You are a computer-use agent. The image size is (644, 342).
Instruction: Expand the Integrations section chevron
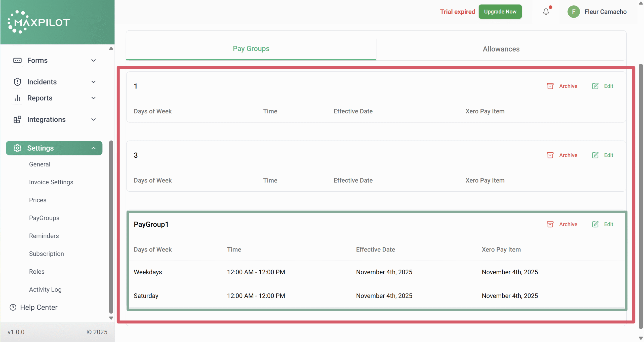pyautogui.click(x=93, y=119)
